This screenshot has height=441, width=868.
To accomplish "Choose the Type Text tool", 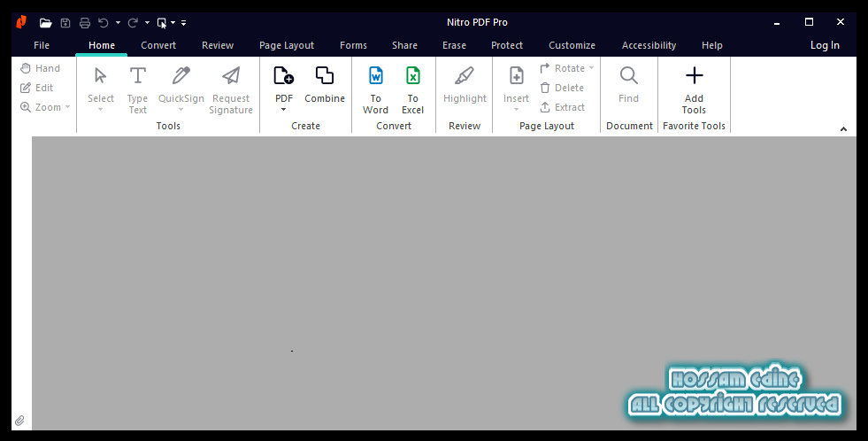I will [137, 89].
